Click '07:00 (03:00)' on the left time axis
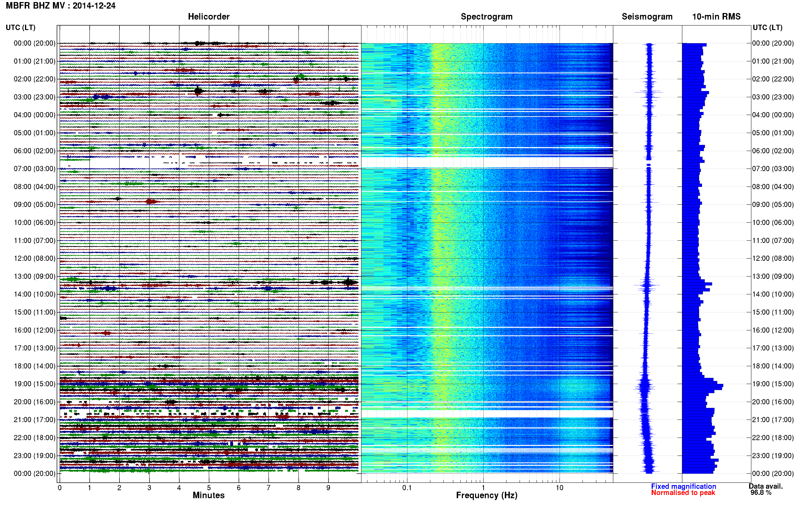This screenshot has height=508, width=812. (35, 169)
